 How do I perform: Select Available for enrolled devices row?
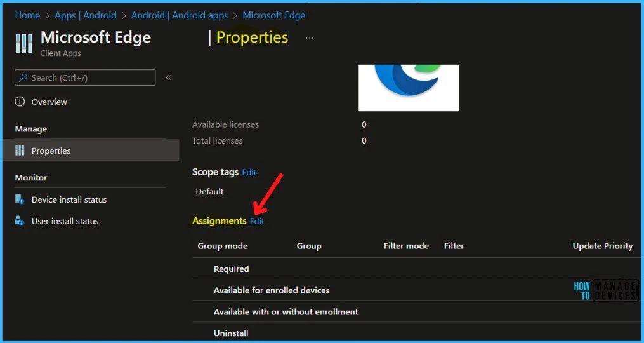[416, 290]
